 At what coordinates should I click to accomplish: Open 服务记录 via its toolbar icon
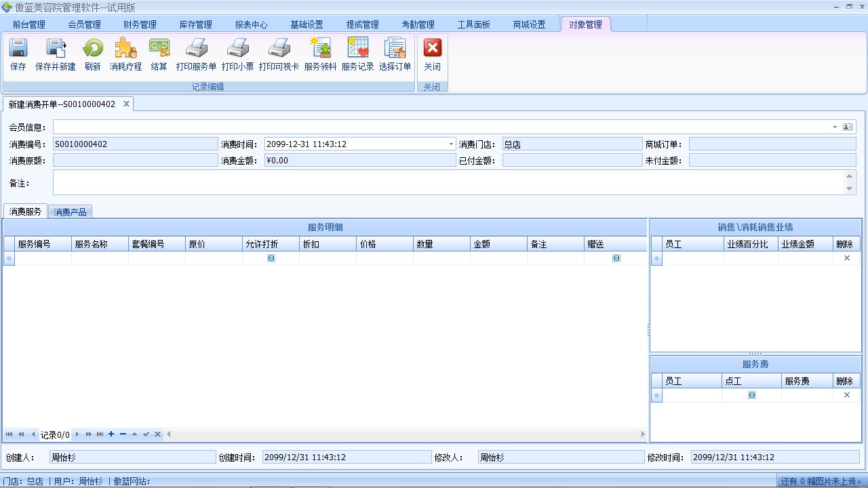(357, 54)
